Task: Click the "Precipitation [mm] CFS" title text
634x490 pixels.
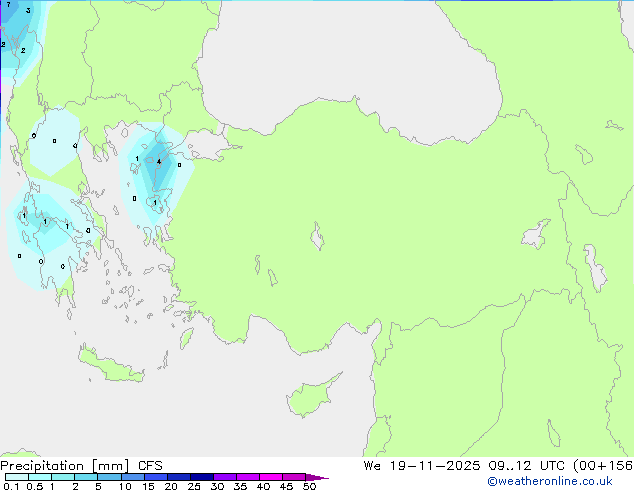Action: (x=81, y=466)
